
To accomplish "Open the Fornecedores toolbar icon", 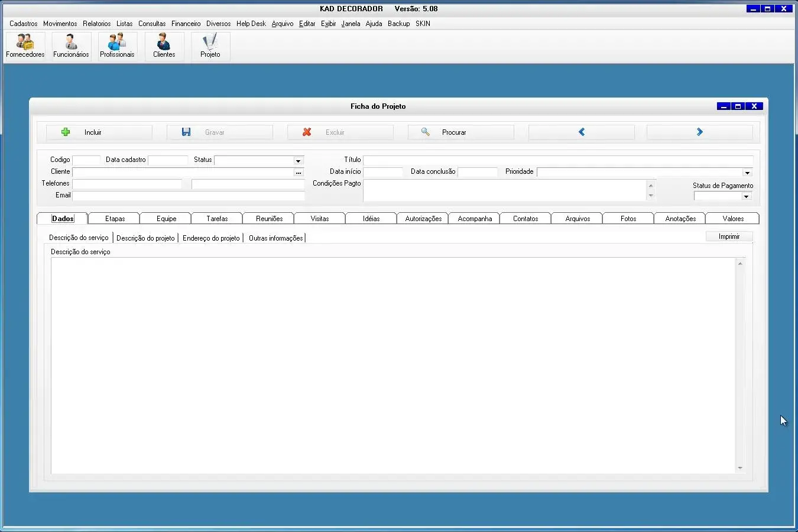I will click(x=25, y=46).
